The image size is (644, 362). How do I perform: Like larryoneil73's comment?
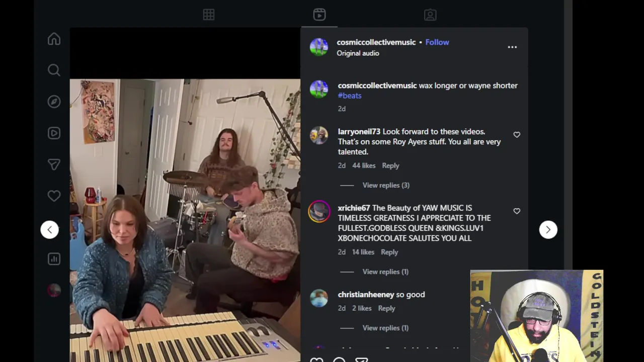[x=517, y=135]
